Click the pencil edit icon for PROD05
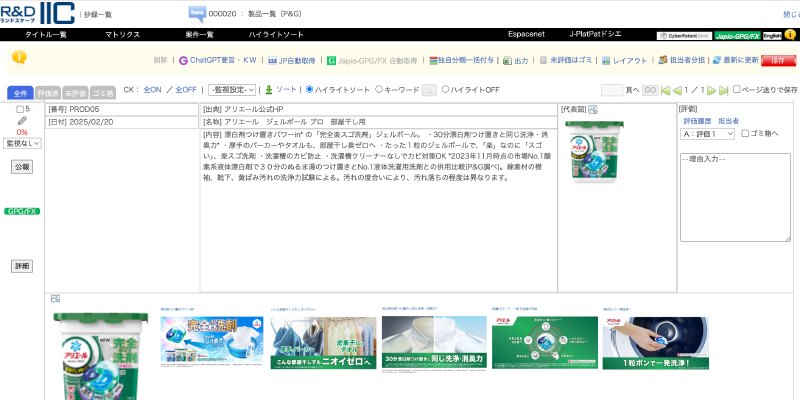This screenshot has height=400, width=800. coord(22,120)
